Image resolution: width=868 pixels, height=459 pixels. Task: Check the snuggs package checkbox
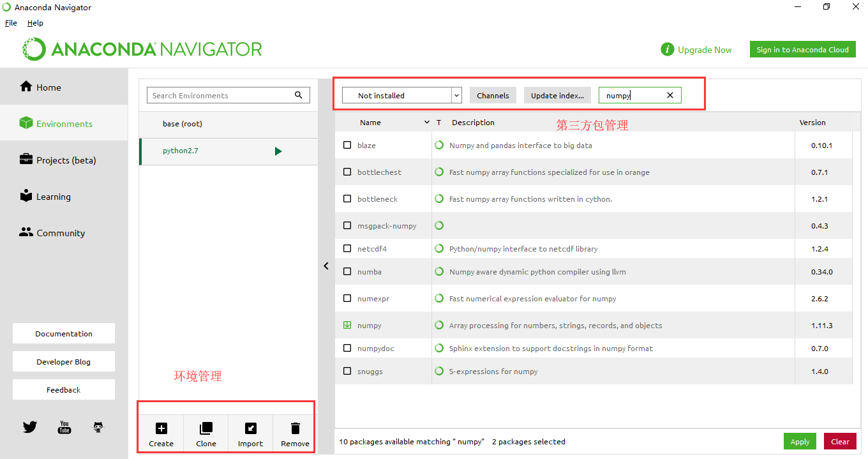[347, 371]
